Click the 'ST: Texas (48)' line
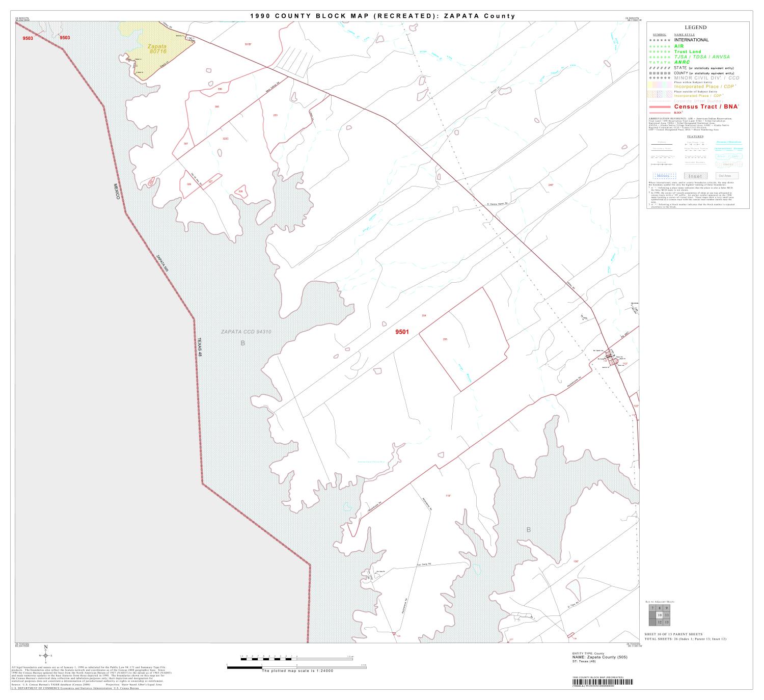This screenshot has width=764, height=700. (x=585, y=661)
